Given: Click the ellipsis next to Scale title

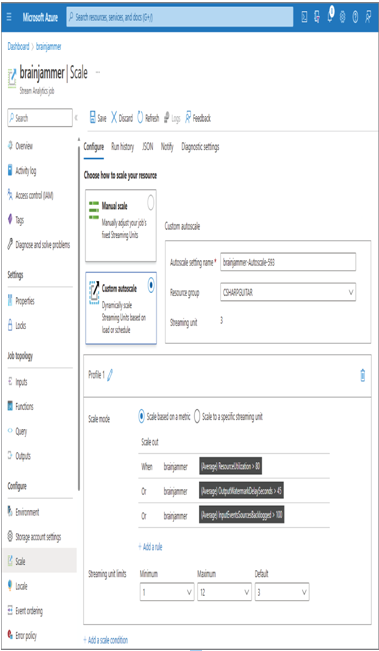Looking at the screenshot, I should coord(98,73).
